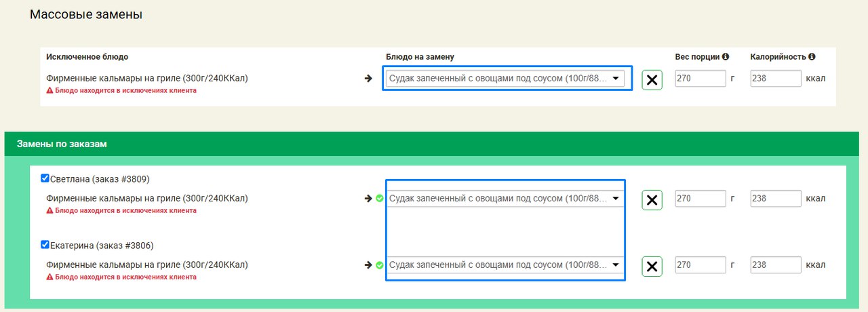Click the green checkmark icon in Екатерина's row

click(x=380, y=265)
